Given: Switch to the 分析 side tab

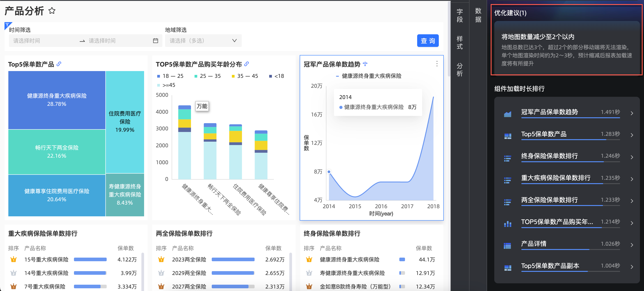Looking at the screenshot, I should (x=460, y=69).
